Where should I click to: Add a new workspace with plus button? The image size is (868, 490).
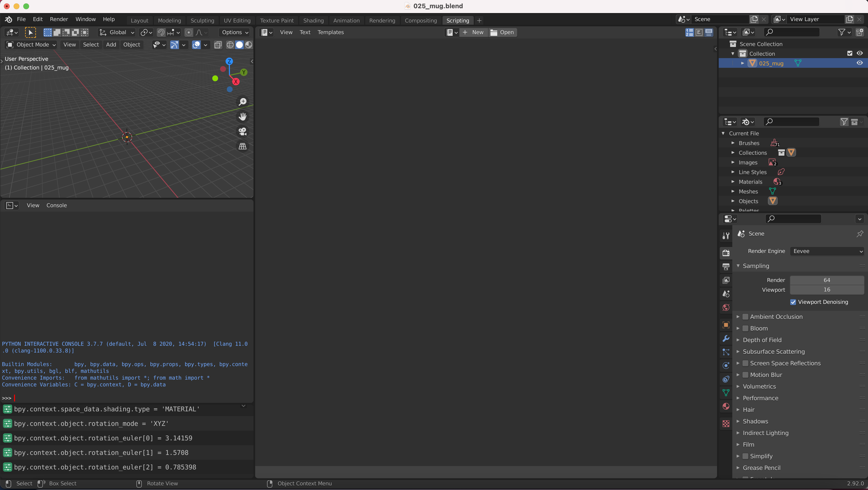(479, 21)
